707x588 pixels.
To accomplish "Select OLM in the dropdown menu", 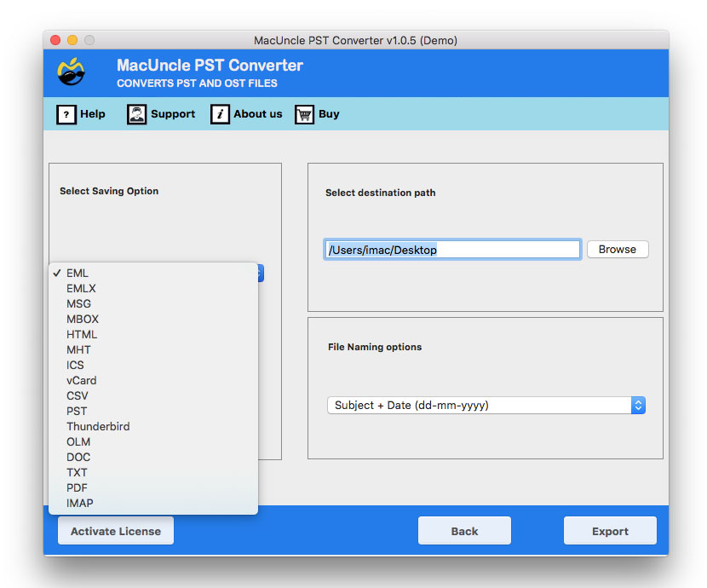I will pyautogui.click(x=153, y=442).
